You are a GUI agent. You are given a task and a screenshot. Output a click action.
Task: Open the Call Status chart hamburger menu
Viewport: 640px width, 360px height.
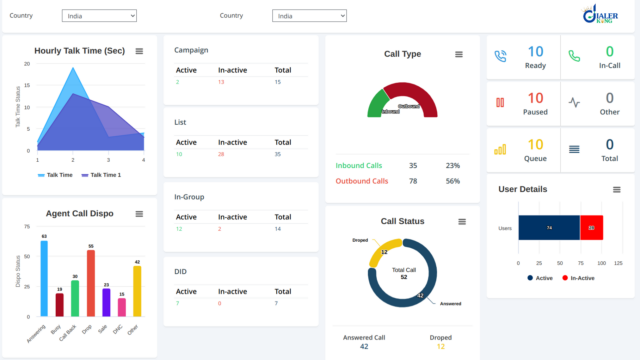(x=462, y=222)
